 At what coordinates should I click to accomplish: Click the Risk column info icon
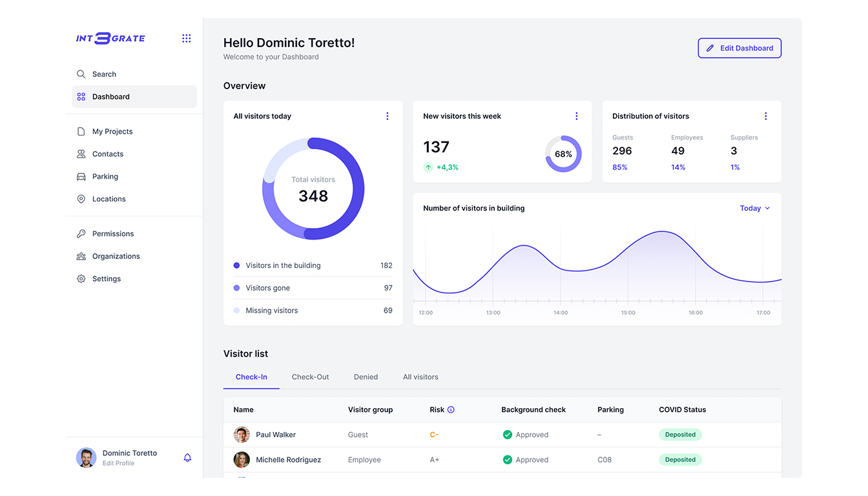pyautogui.click(x=451, y=409)
